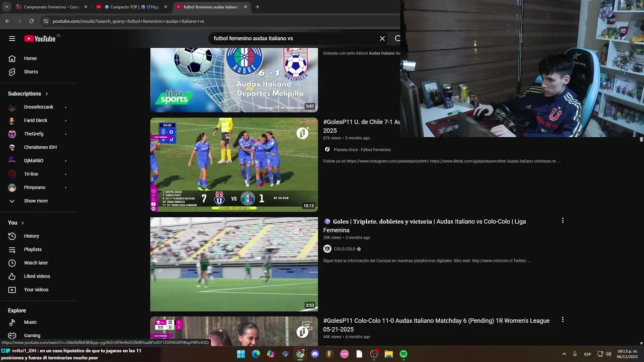This screenshot has height=362, width=644.
Task: Open Planeta Once channel avatar
Action: 327,149
